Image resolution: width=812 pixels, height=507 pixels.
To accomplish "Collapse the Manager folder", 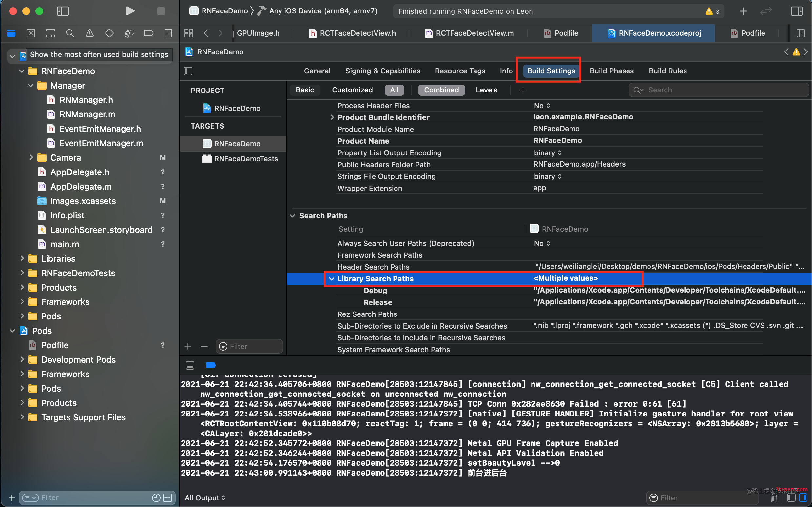I will tap(31, 86).
